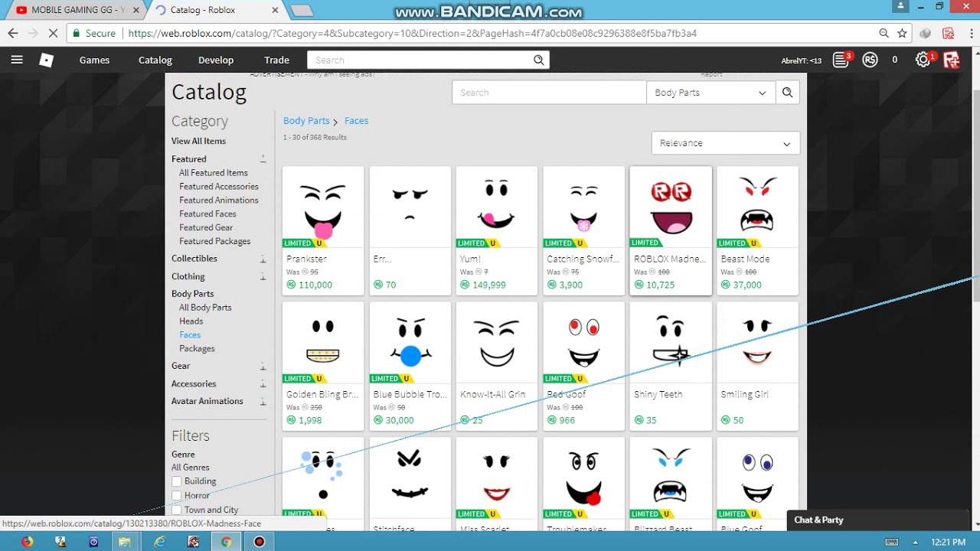Click the Roblox+ icon in site header
Screen dimensions: 980x551
click(x=952, y=60)
